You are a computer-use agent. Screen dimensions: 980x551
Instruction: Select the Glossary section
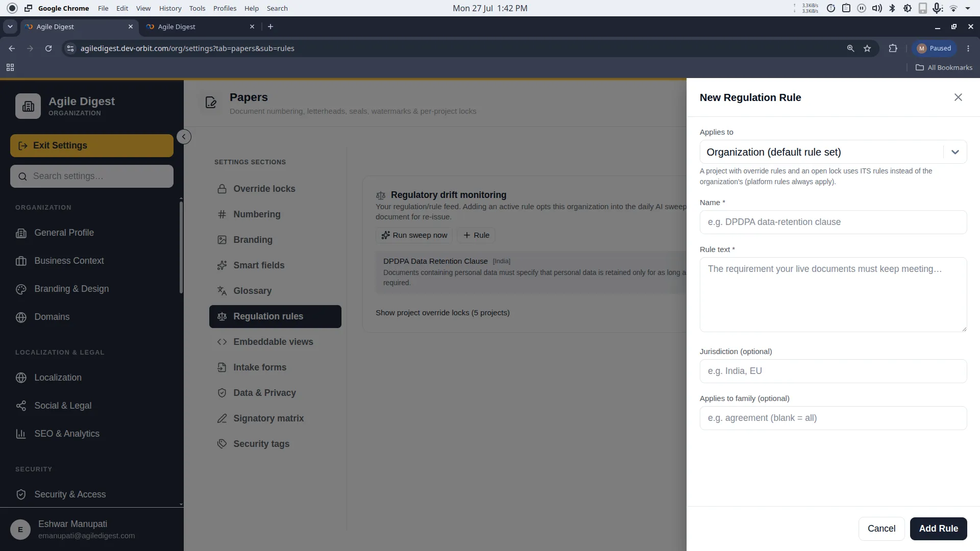(x=275, y=291)
